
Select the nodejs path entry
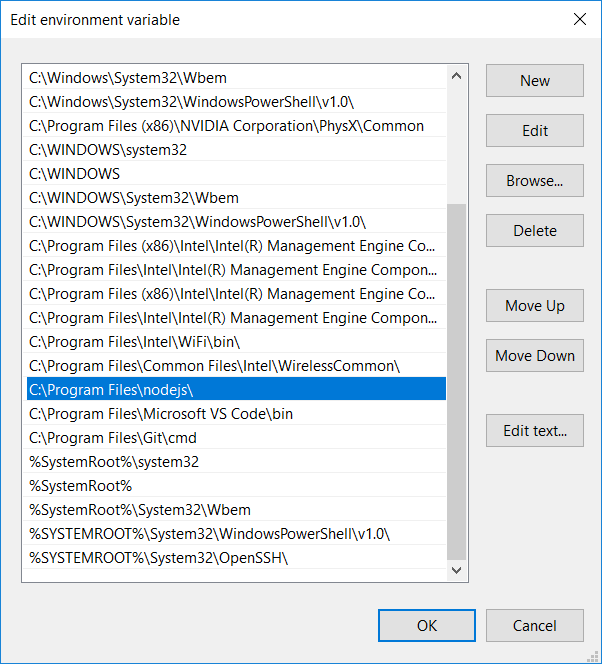pos(236,389)
